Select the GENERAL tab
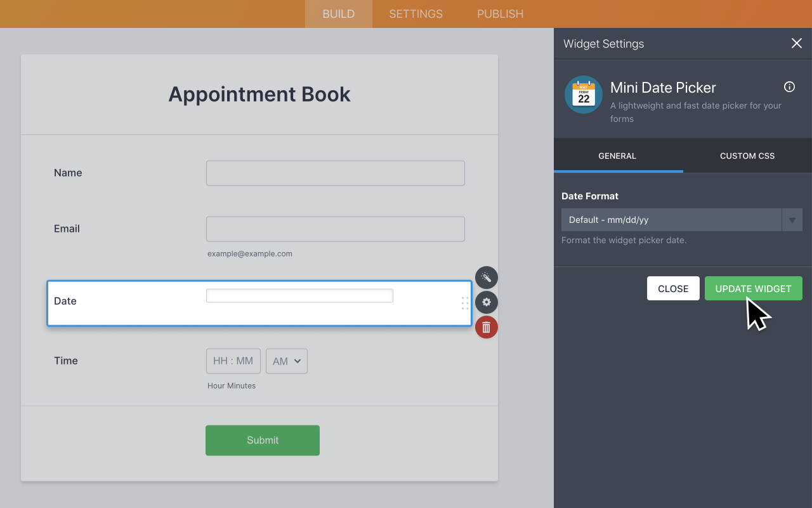812x508 pixels. (619, 156)
